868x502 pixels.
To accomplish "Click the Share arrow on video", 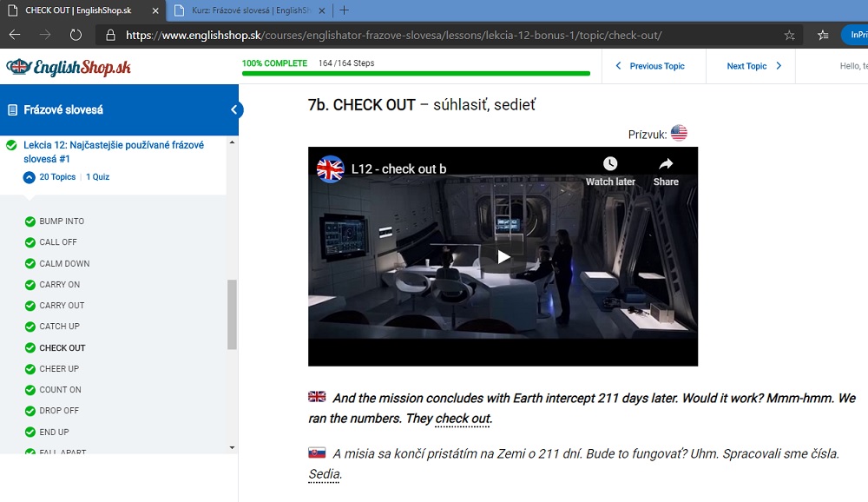I will tap(666, 164).
